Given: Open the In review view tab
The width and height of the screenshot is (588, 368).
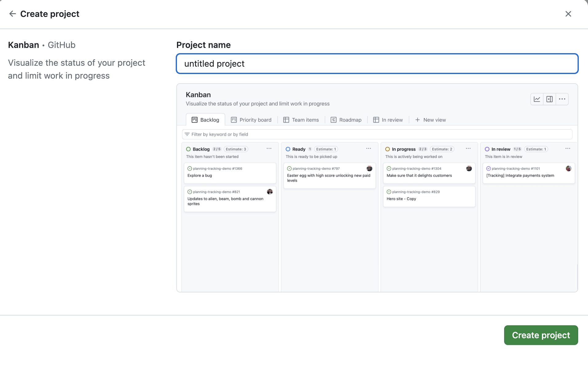Looking at the screenshot, I should 388,120.
